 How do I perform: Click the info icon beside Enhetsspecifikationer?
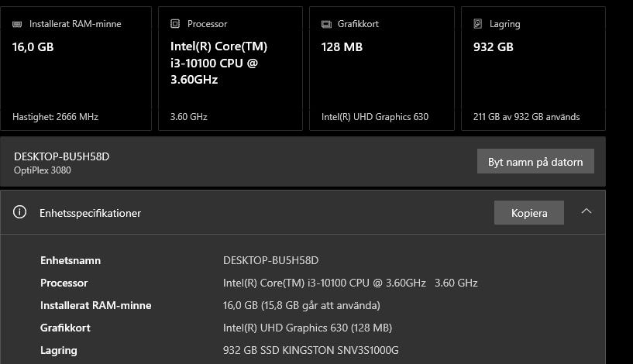22,212
